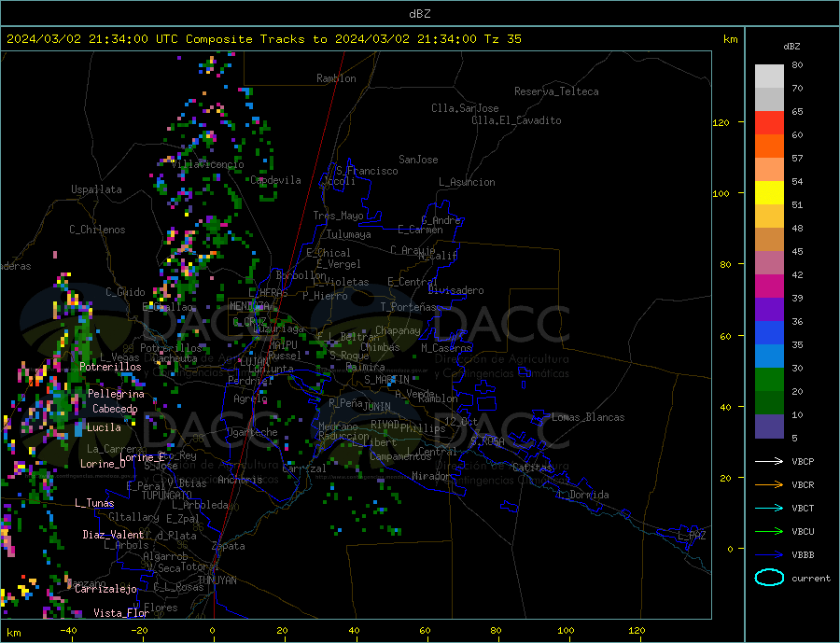Click the 'Carrizalejo' map label
840x643 pixels.
click(105, 589)
